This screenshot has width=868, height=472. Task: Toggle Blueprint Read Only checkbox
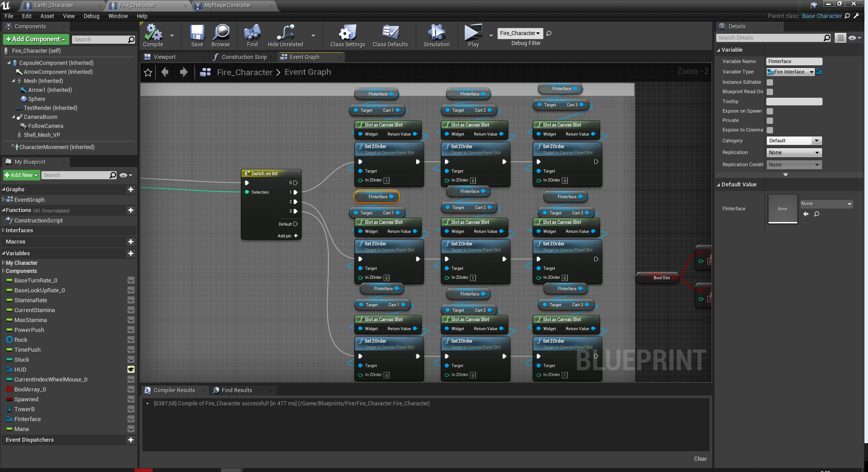coord(770,92)
